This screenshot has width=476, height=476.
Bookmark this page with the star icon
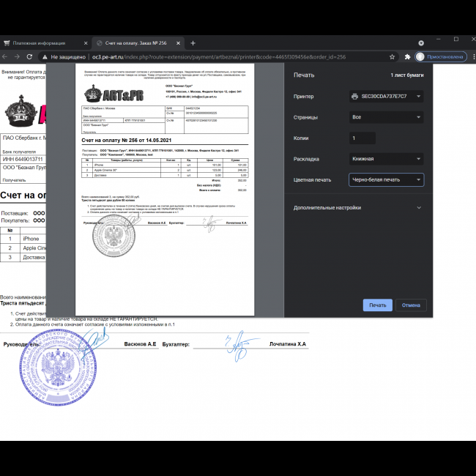pyautogui.click(x=393, y=56)
